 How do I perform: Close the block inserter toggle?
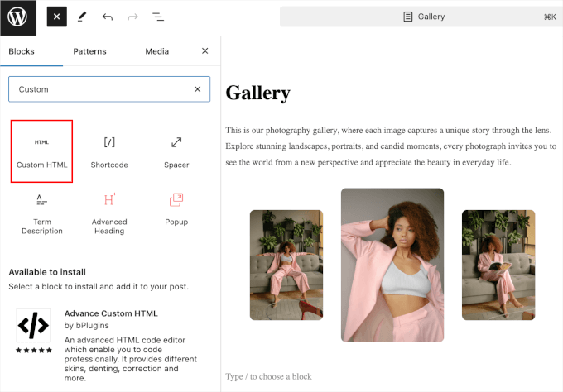point(57,17)
